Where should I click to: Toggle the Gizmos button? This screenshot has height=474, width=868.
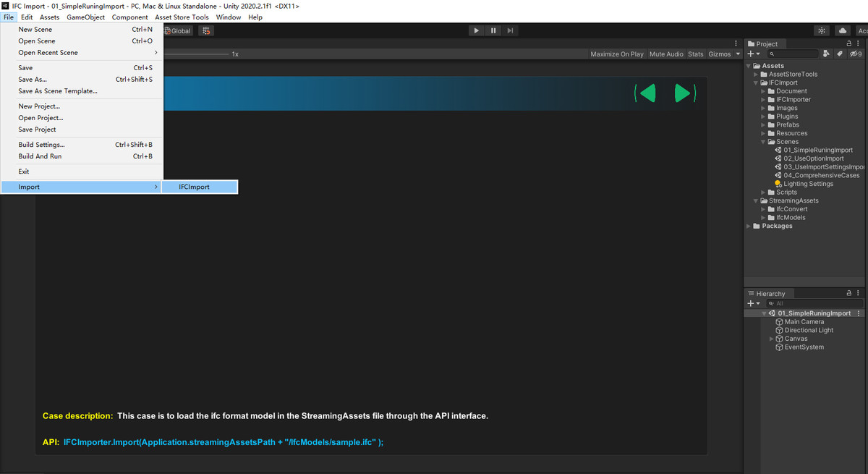[719, 54]
